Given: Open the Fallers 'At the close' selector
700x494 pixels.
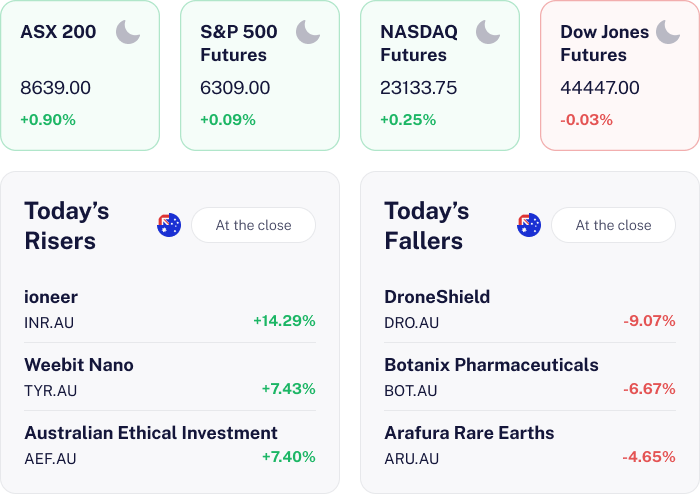Looking at the screenshot, I should (613, 225).
